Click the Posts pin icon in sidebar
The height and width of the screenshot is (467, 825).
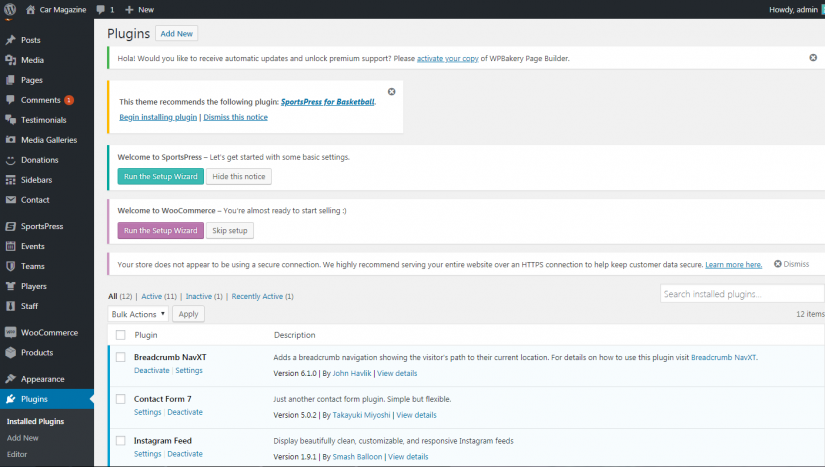(10, 40)
